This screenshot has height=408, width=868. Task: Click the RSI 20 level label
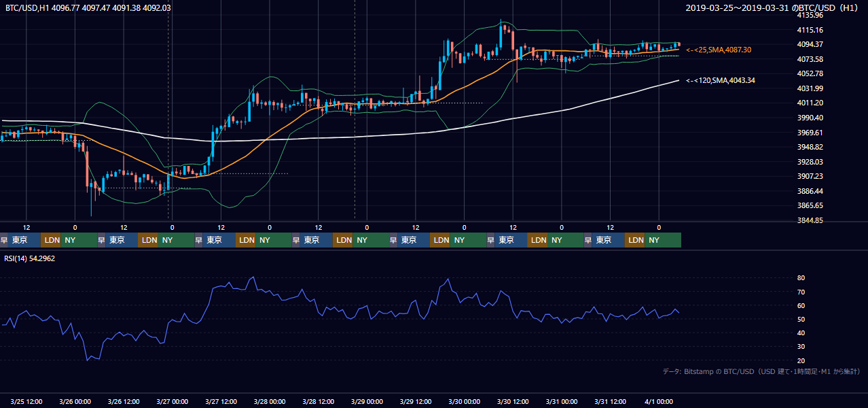point(801,360)
